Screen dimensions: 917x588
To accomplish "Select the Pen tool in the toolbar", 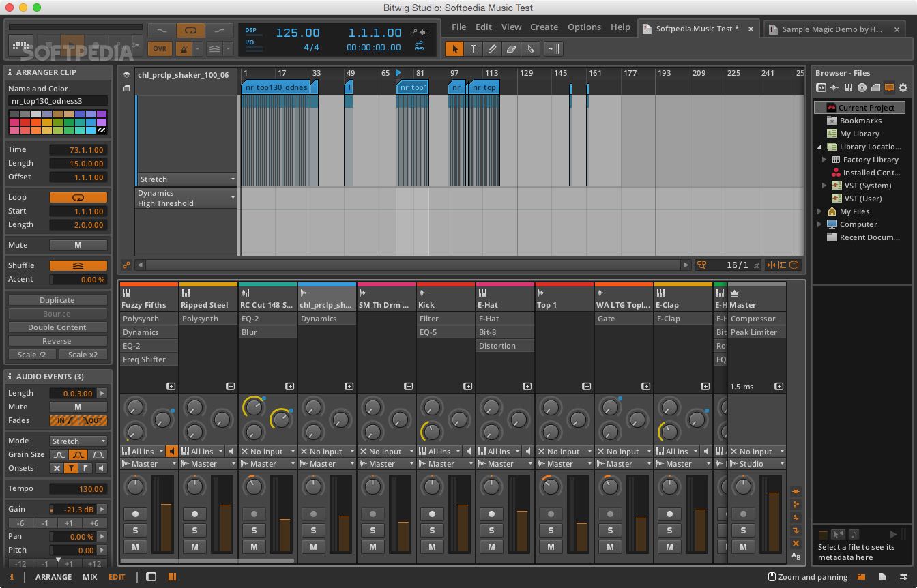I will [492, 48].
